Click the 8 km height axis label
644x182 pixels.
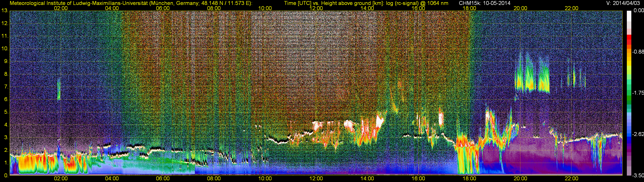tap(6, 74)
